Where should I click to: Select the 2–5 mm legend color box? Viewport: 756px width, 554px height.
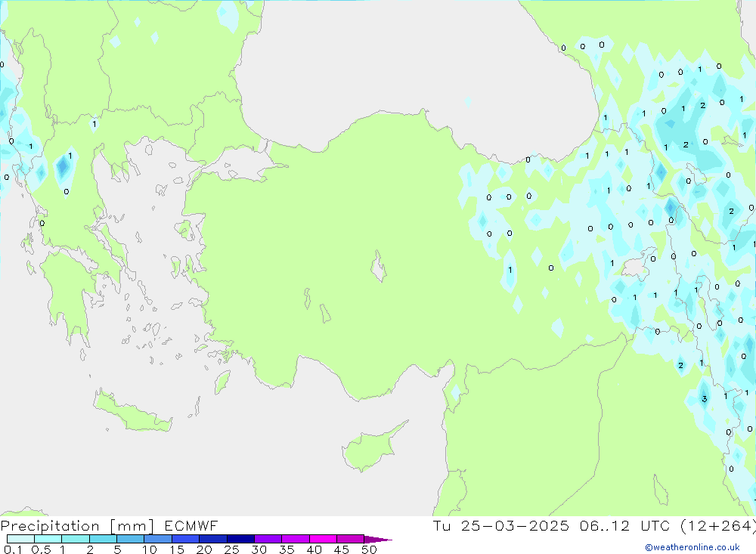[103, 539]
